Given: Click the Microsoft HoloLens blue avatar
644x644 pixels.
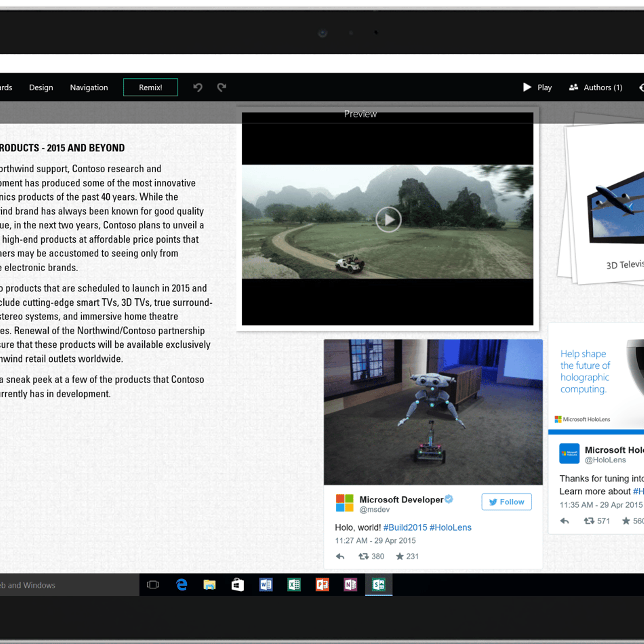Looking at the screenshot, I should click(x=569, y=453).
